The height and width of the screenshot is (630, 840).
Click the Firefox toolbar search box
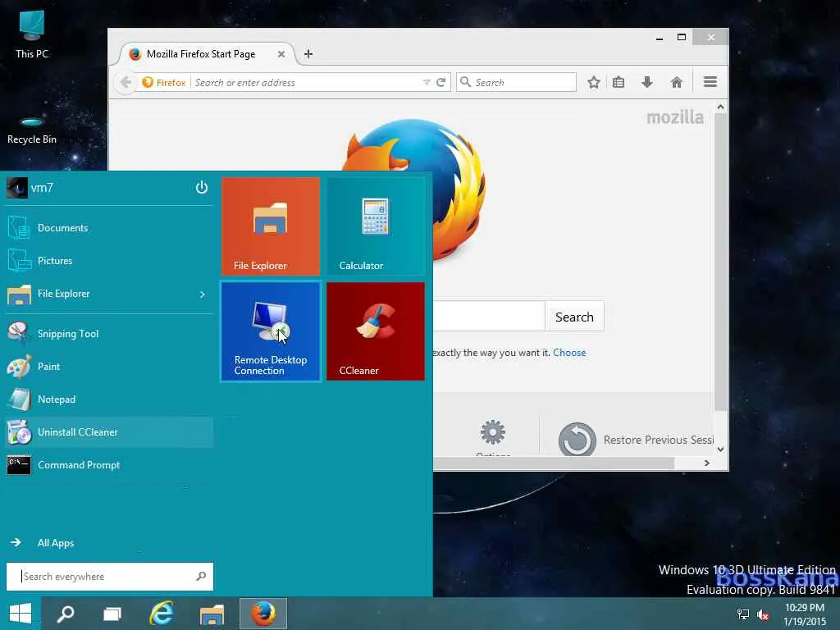(517, 83)
